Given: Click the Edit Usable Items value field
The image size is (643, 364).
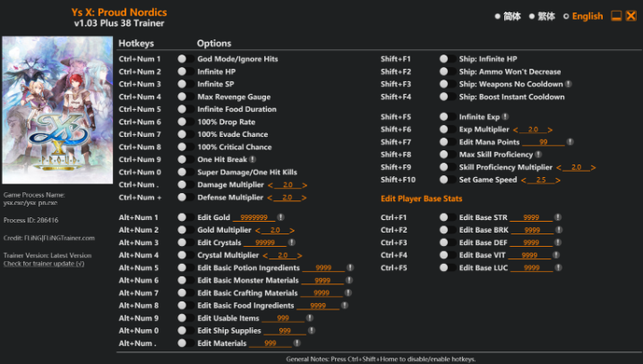Looking at the screenshot, I should coord(283,318).
